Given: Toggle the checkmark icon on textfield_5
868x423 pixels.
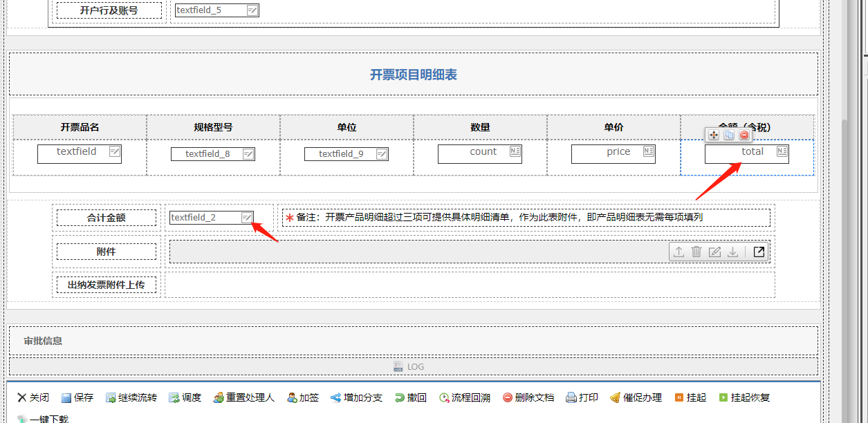Looking at the screenshot, I should click(x=253, y=10).
